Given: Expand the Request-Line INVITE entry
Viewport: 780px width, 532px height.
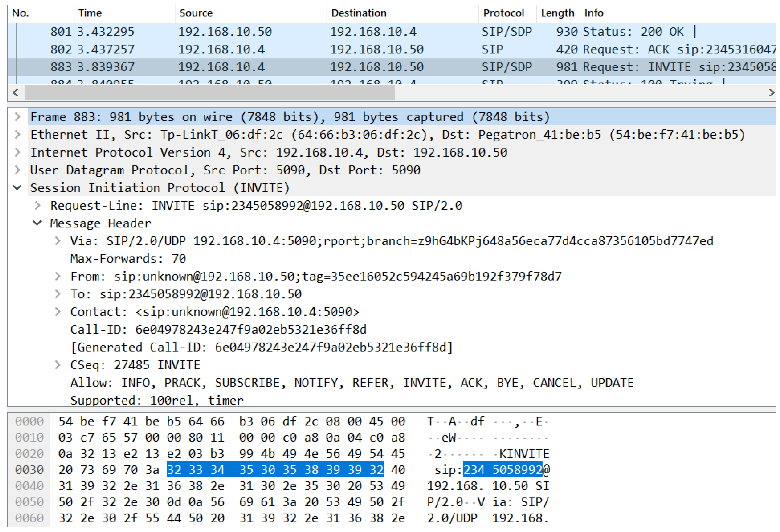Looking at the screenshot, I should pyautogui.click(x=37, y=206).
